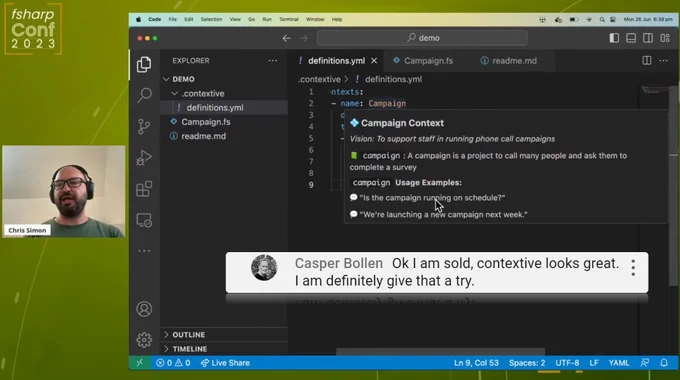Open chat comment options three dots
This screenshot has height=380, width=680.
pos(633,268)
